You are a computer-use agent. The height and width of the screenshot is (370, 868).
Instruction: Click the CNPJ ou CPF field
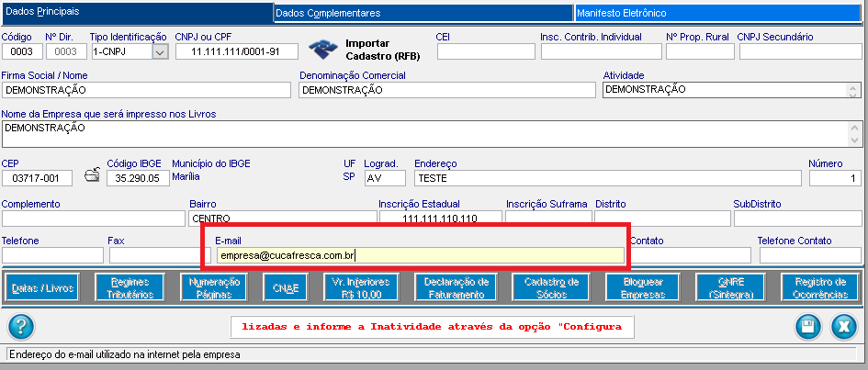[x=236, y=51]
